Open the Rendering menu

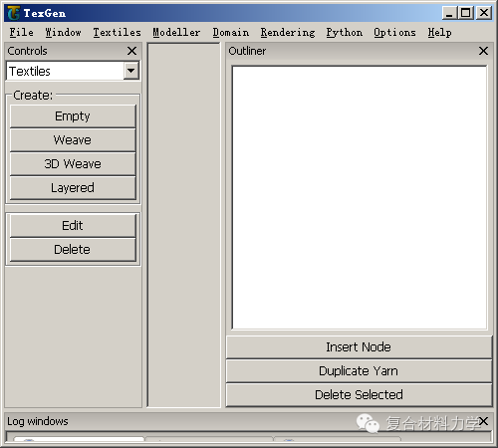[288, 32]
